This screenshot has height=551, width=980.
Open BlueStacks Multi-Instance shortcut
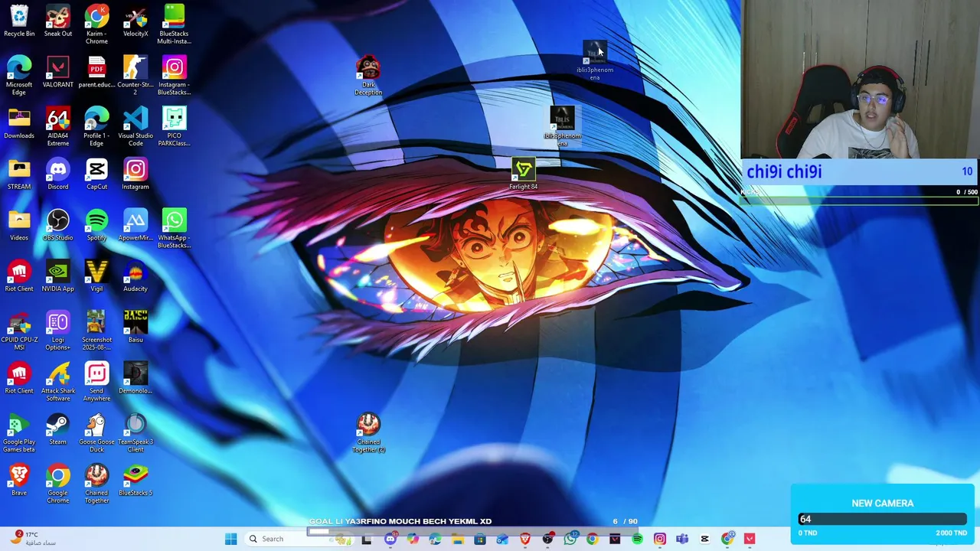point(174,24)
